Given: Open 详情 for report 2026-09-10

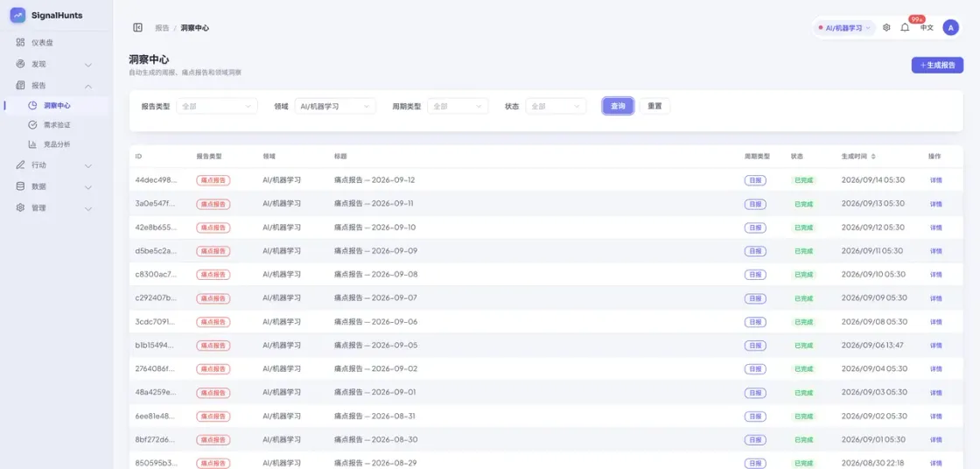Looking at the screenshot, I should pos(935,227).
